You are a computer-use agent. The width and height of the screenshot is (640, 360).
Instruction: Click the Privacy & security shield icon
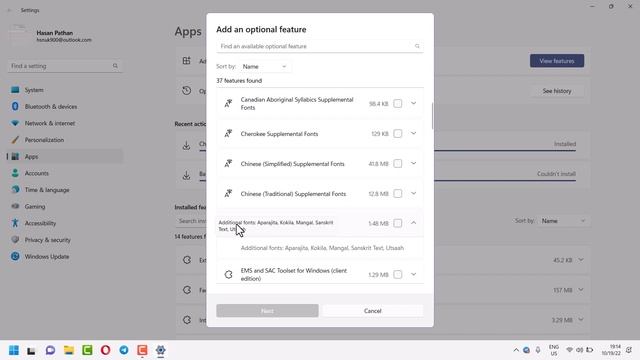15,240
